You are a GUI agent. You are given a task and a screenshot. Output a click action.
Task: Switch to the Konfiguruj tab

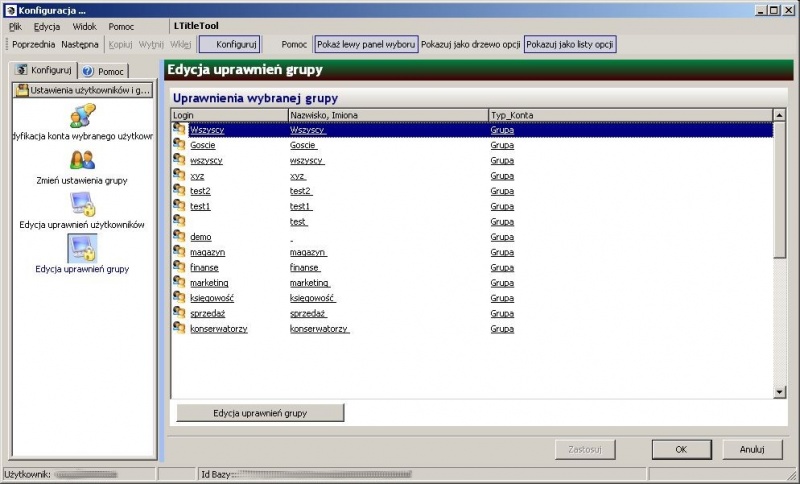click(x=44, y=70)
